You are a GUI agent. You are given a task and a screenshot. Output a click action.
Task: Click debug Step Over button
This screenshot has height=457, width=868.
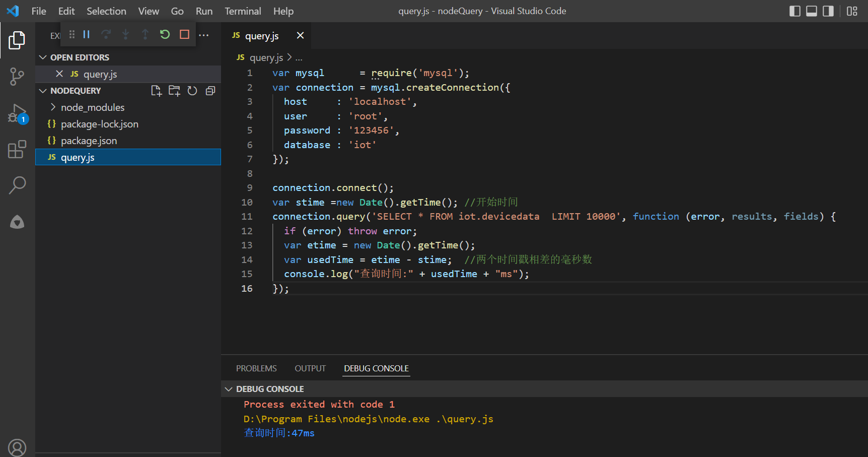[106, 34]
